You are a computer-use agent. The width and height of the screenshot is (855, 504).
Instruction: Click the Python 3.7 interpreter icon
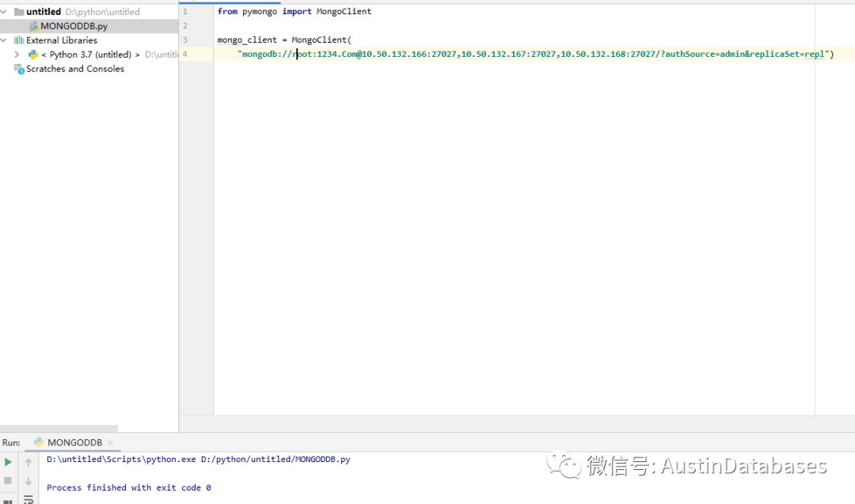33,55
